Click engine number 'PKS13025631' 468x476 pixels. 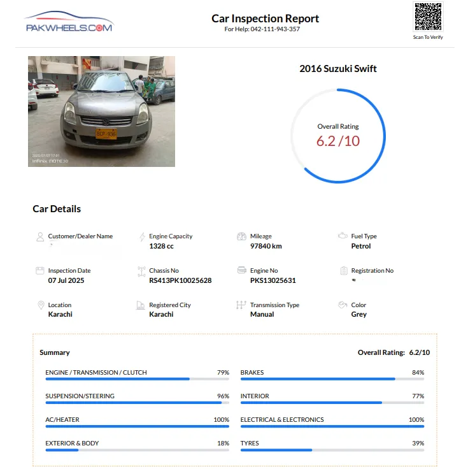pos(273,280)
